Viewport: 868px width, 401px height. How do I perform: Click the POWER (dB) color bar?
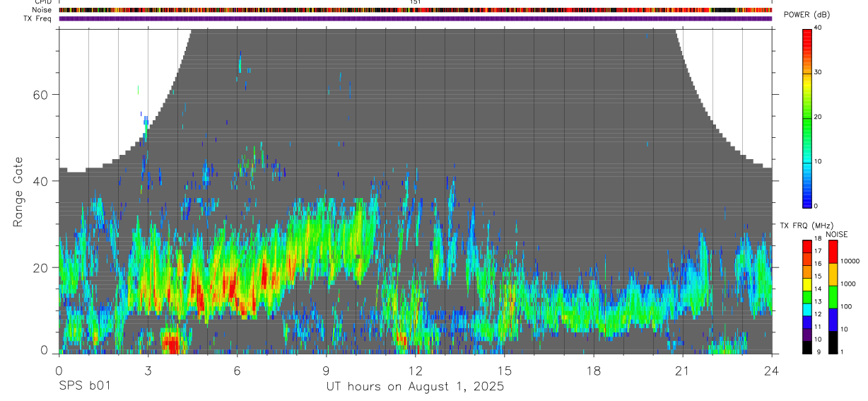807,117
